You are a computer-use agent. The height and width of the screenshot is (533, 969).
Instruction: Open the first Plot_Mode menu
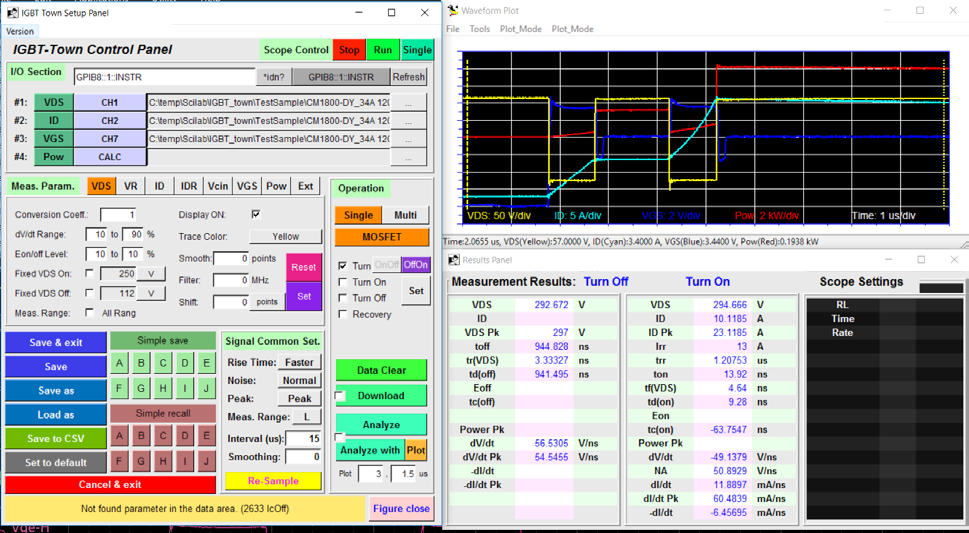pos(521,28)
